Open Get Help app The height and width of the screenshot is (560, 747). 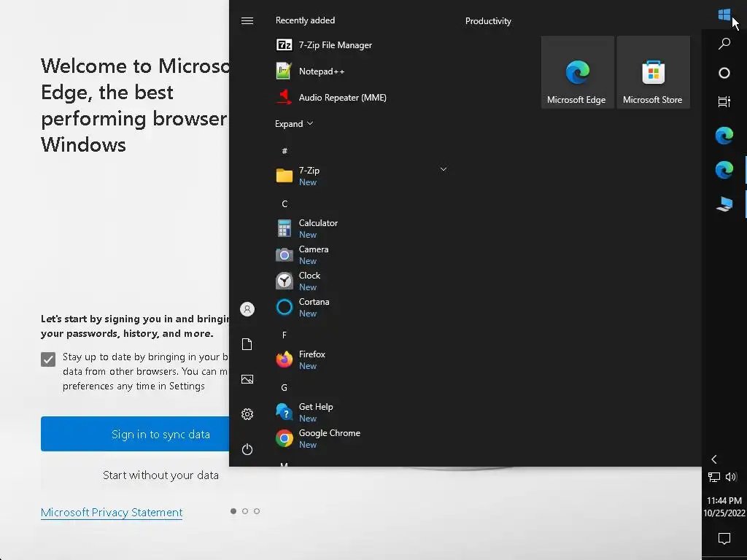[x=362, y=413]
